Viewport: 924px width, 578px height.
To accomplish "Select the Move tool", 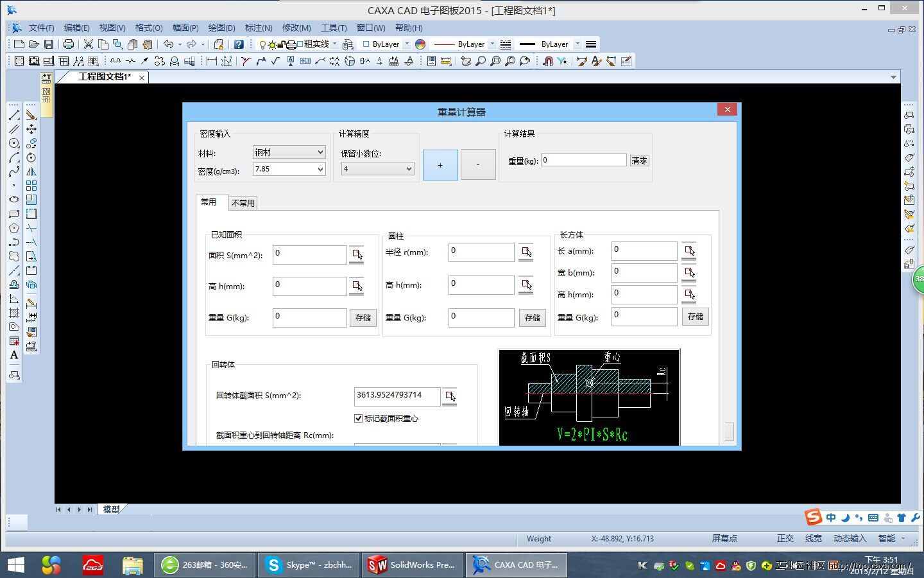I will [31, 129].
